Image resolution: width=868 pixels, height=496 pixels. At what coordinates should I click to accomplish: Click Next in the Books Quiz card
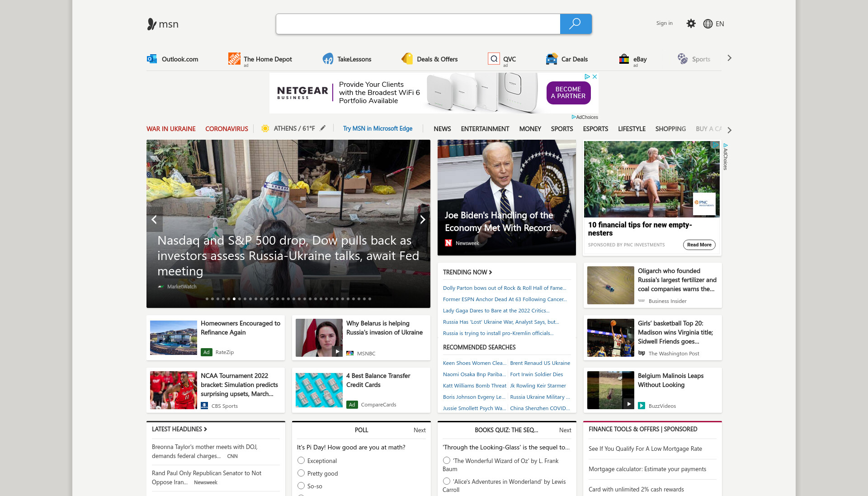click(565, 430)
